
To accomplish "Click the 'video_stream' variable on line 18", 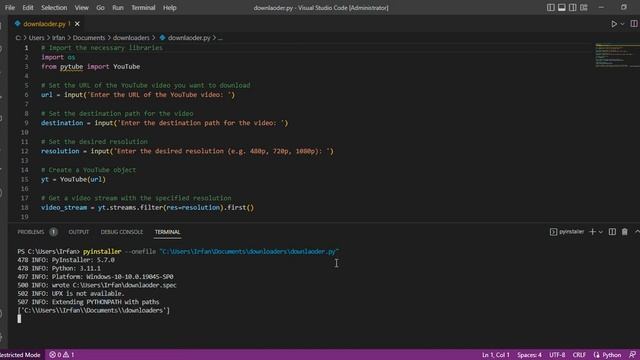I will 64,207.
